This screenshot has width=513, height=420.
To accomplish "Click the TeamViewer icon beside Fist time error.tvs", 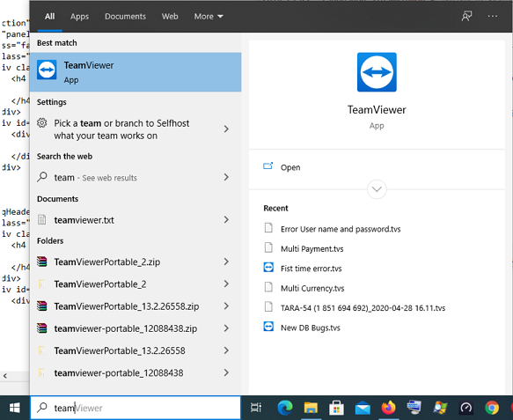I will tap(268, 268).
